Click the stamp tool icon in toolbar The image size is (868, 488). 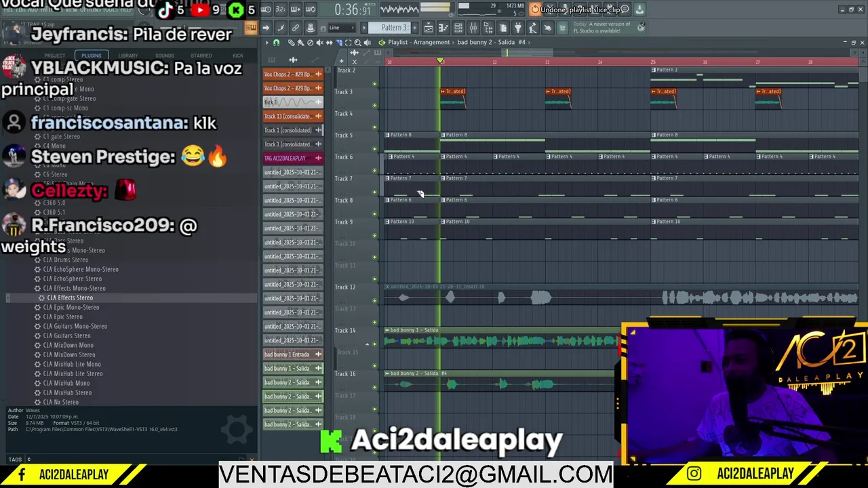click(x=311, y=28)
